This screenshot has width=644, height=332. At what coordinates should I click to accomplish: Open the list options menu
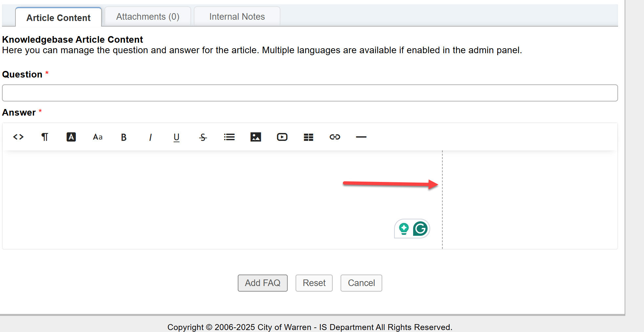[x=229, y=137]
